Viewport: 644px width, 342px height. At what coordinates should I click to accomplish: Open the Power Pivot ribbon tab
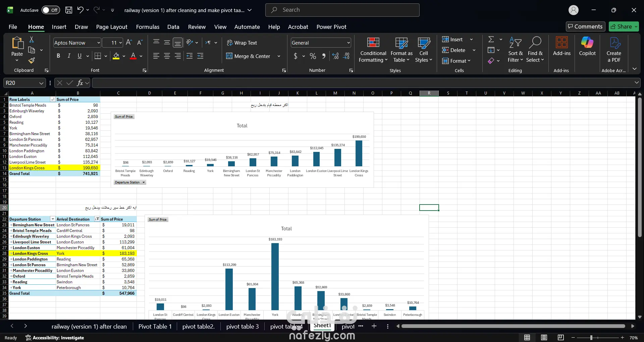pos(331,27)
